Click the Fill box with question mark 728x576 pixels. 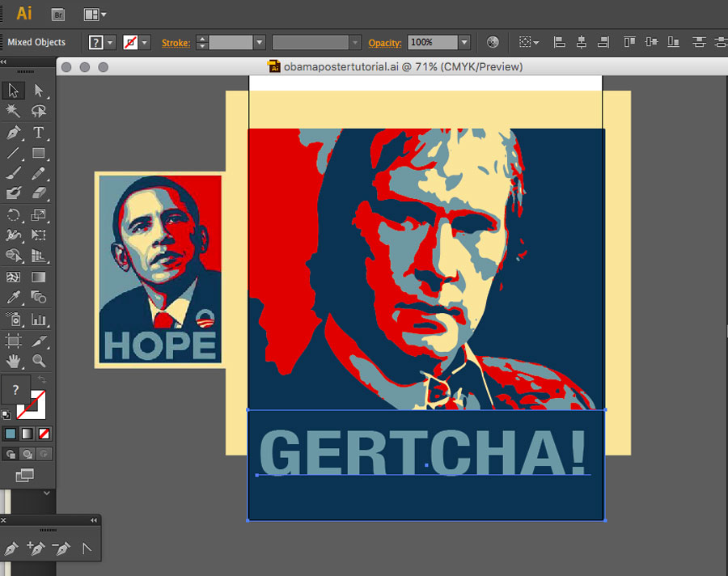coord(15,390)
